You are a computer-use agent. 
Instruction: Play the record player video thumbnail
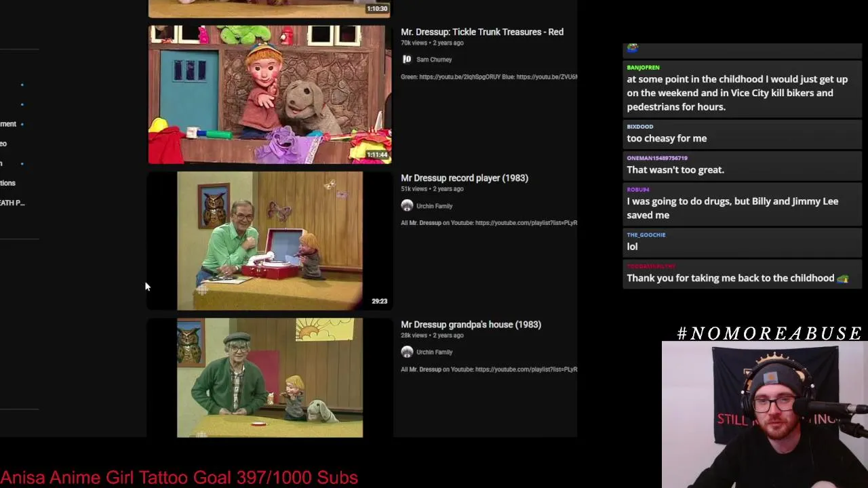(x=269, y=241)
